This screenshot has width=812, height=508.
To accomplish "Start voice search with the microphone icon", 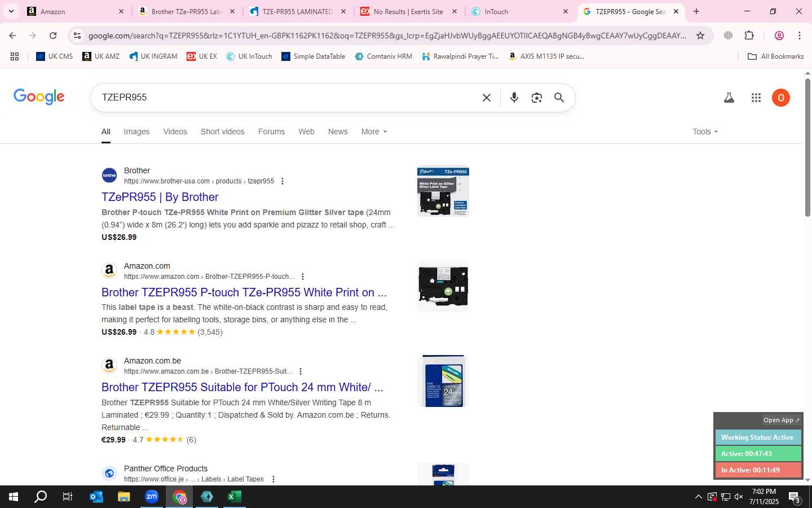I will coord(514,98).
